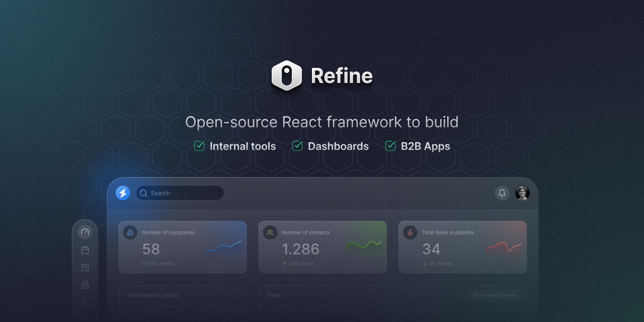Open the user profile avatar
The width and height of the screenshot is (644, 322).
tap(522, 193)
